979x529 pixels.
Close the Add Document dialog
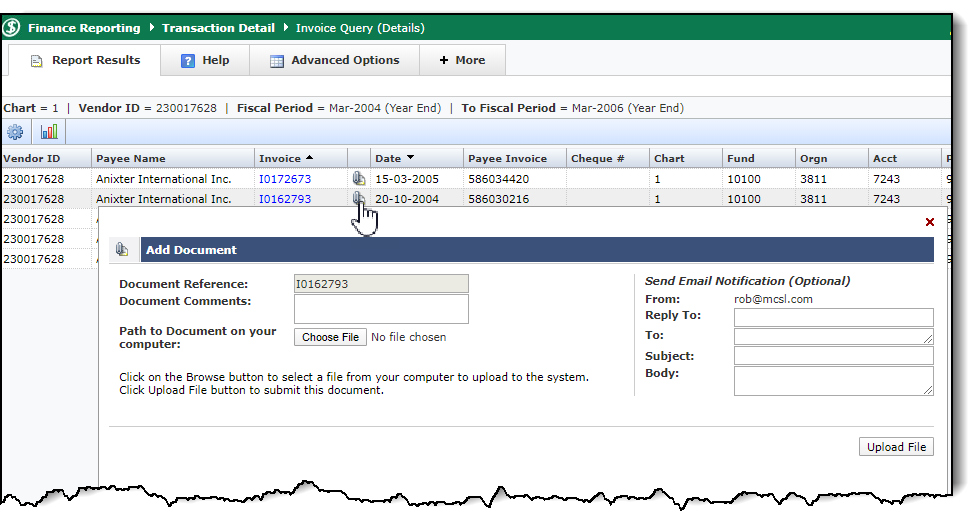929,222
